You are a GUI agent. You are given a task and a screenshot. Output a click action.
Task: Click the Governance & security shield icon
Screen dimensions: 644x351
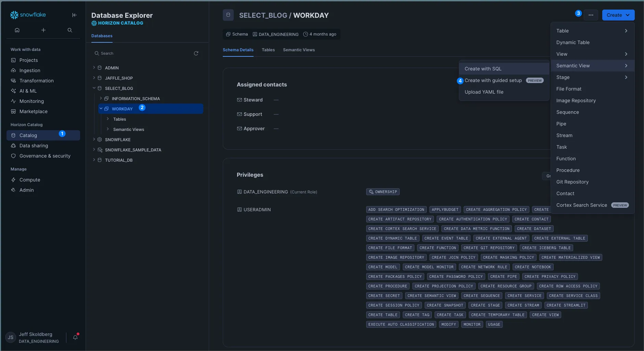coord(13,156)
